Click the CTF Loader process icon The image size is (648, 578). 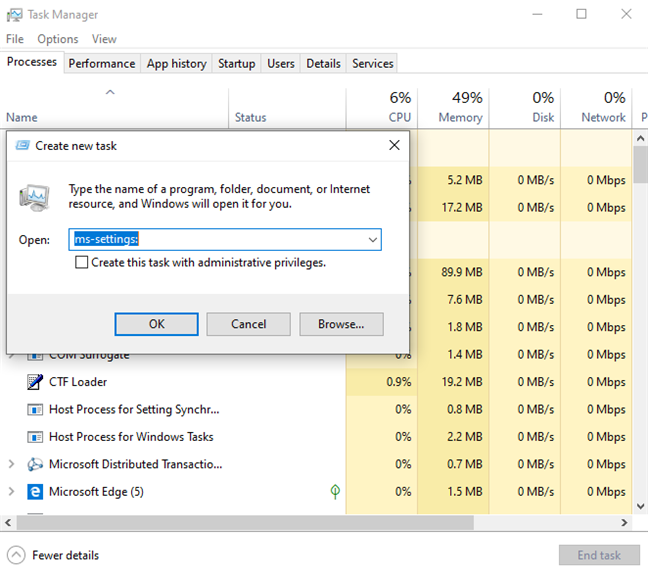[x=35, y=382]
